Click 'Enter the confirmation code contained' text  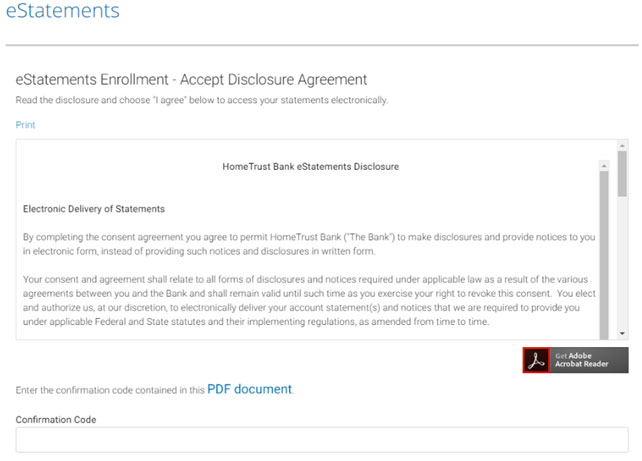point(110,390)
